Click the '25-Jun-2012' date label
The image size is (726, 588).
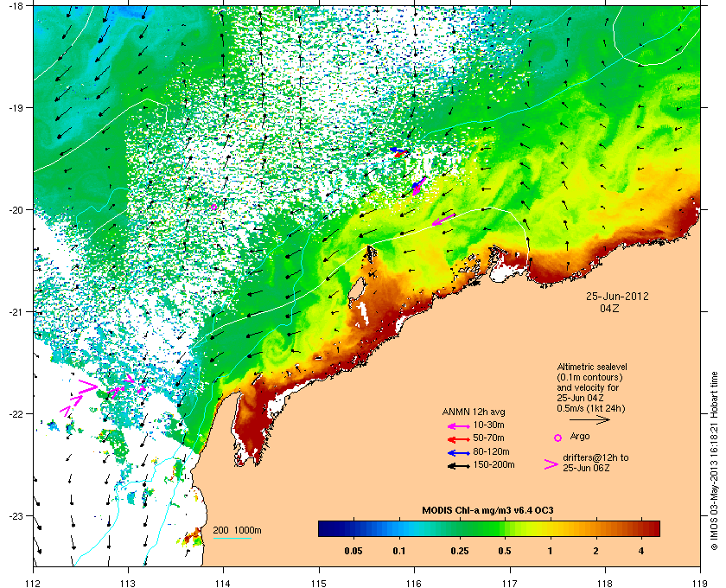click(x=617, y=297)
